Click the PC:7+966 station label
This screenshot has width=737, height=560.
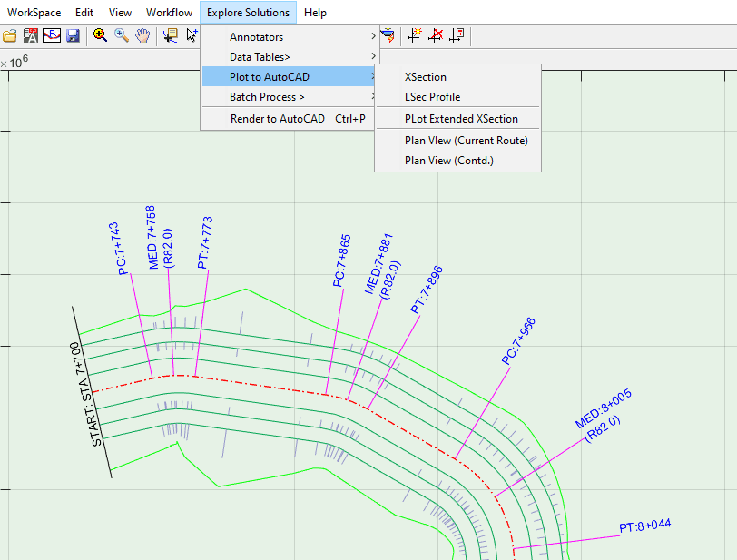click(x=519, y=341)
